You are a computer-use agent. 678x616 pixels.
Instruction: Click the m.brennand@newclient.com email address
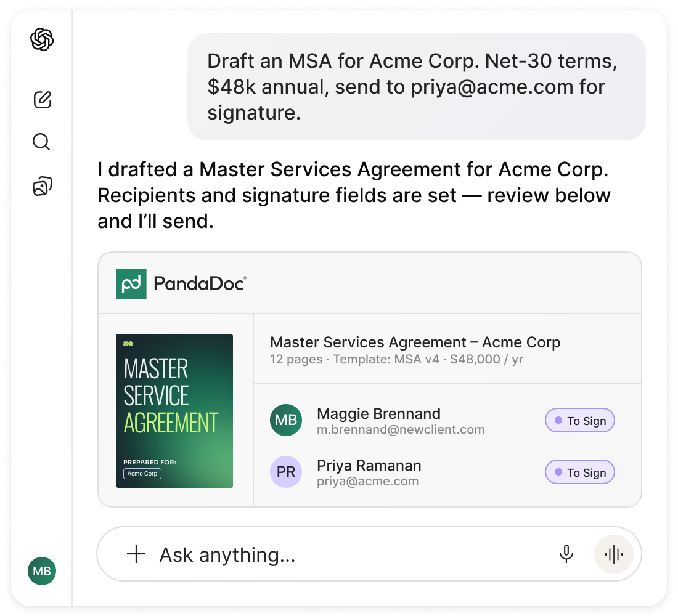[401, 430]
